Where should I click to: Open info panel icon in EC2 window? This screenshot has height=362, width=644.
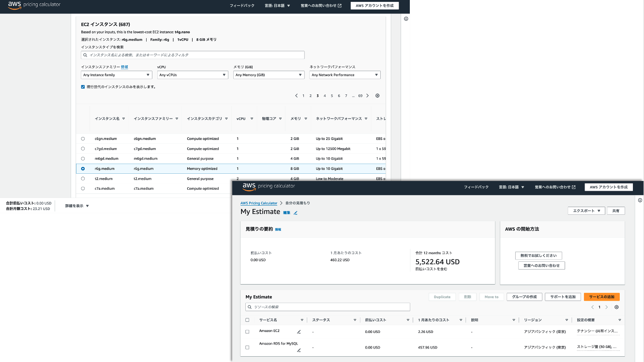click(406, 19)
